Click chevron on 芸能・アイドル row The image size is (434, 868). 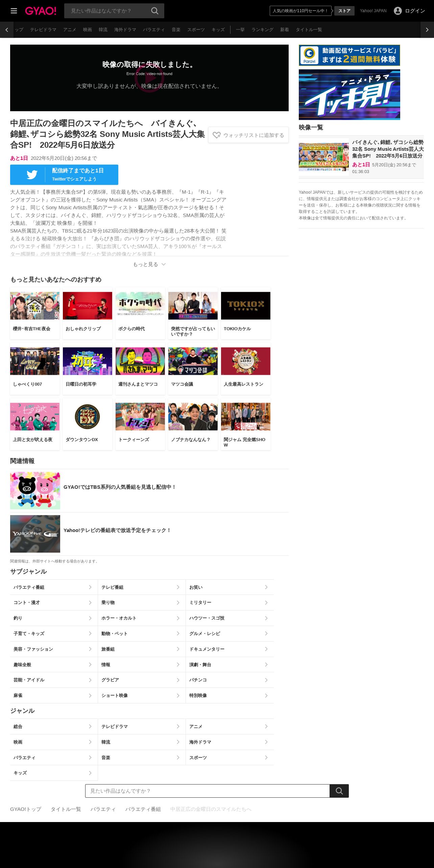click(x=90, y=680)
